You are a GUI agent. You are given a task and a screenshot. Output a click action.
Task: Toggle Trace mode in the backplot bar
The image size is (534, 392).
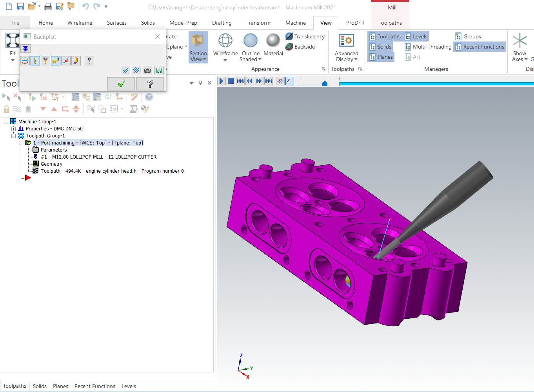point(280,81)
